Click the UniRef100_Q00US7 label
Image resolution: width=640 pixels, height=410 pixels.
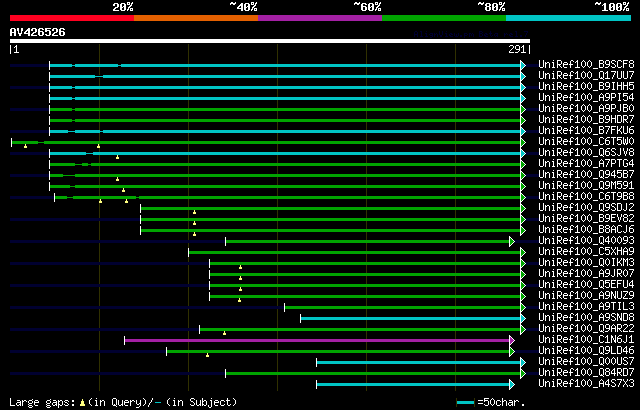coord(586,362)
